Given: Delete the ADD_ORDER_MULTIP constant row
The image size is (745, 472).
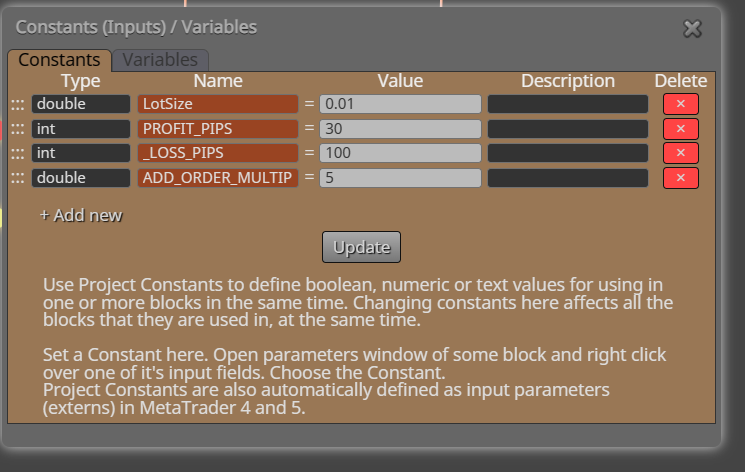Looking at the screenshot, I should pos(680,178).
